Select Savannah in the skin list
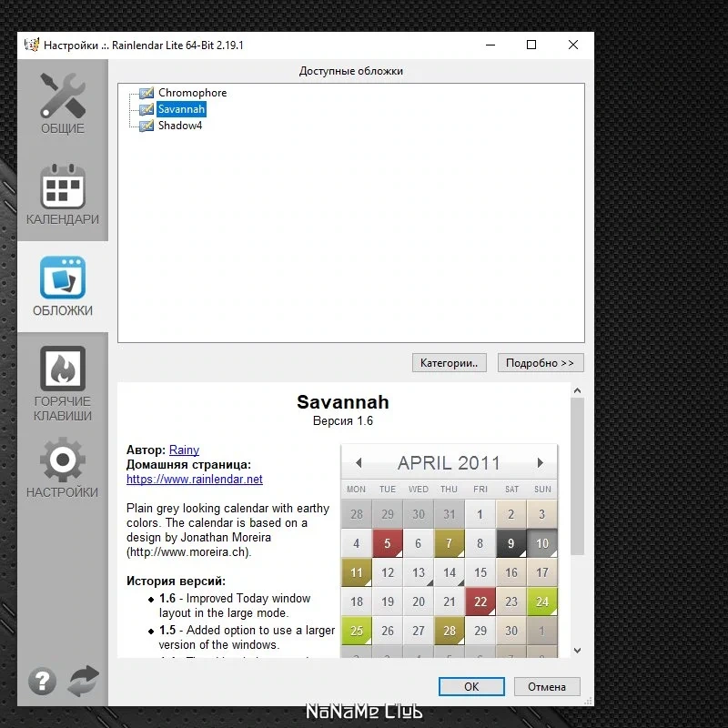The image size is (728, 728). pos(181,109)
